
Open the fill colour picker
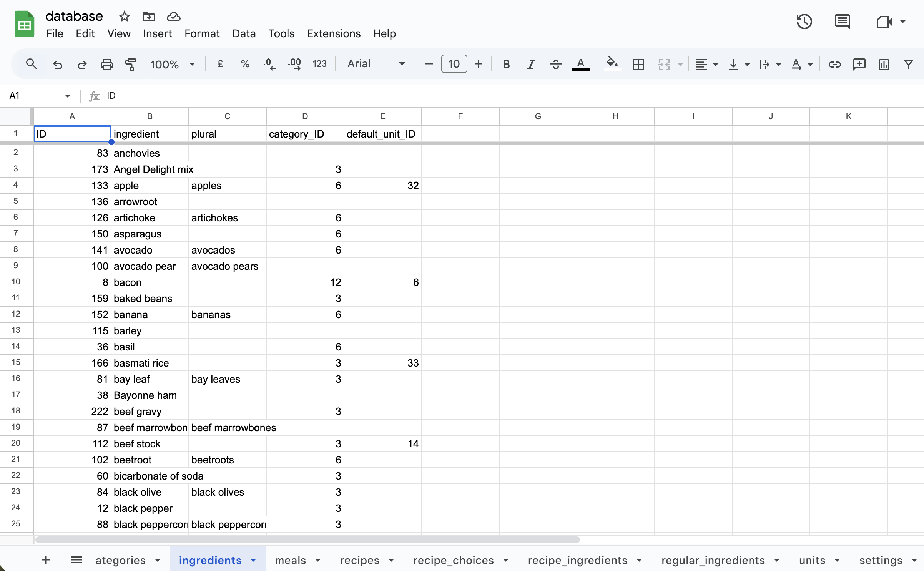[612, 63]
